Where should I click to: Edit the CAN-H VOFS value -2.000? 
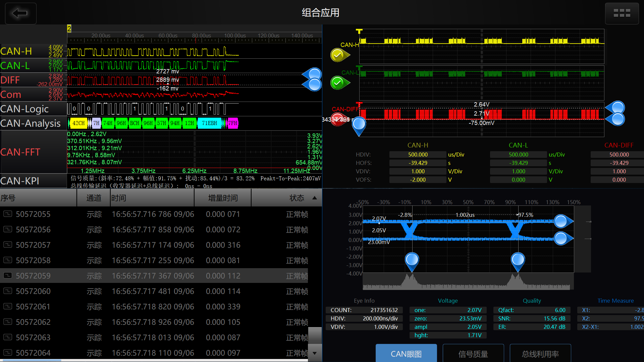(x=418, y=180)
